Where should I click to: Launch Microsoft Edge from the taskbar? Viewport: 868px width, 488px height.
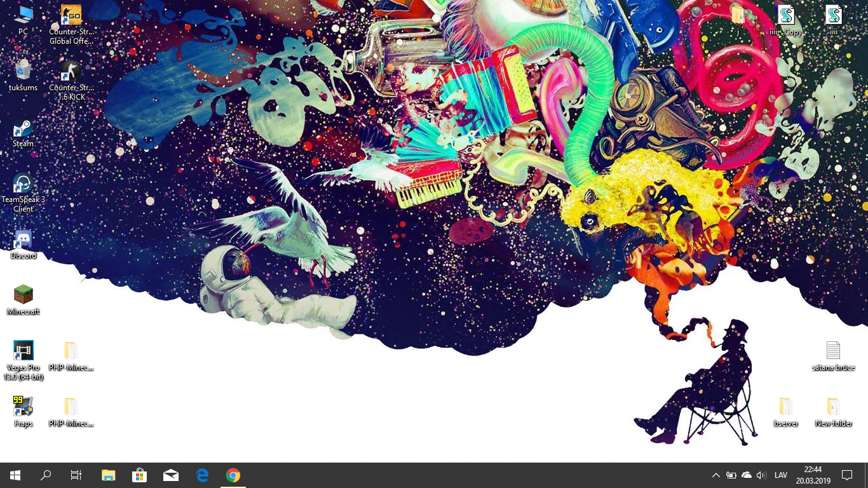(202, 475)
